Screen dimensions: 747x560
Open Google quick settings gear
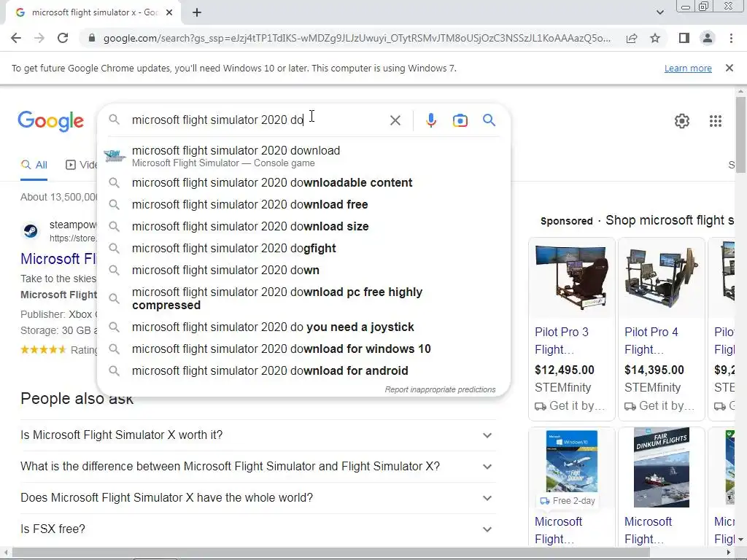tap(682, 121)
